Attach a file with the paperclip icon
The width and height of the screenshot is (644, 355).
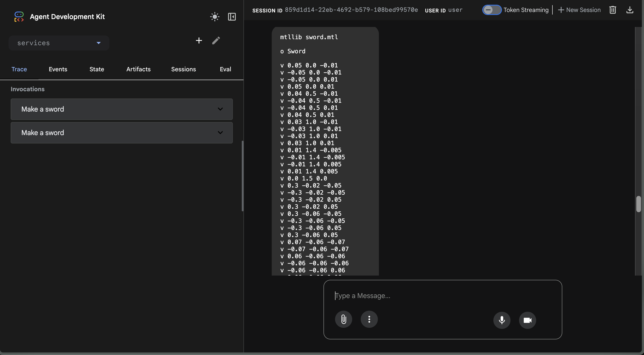click(343, 319)
